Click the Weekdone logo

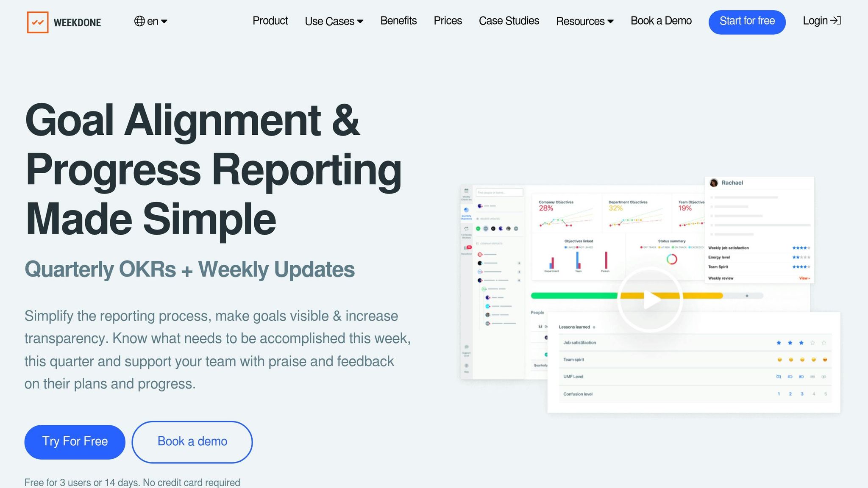(x=64, y=22)
